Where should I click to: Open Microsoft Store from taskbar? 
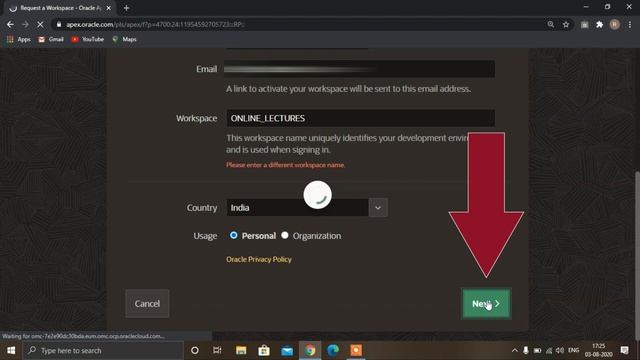[x=264, y=351]
